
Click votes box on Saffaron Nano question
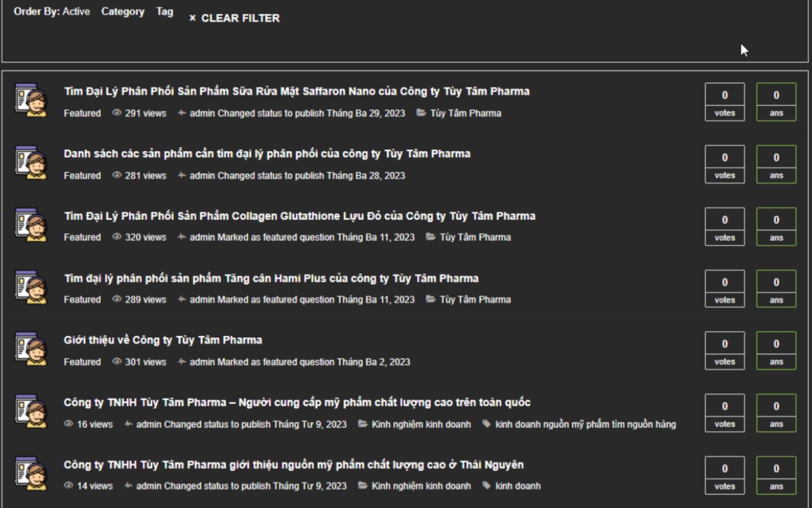tap(724, 102)
